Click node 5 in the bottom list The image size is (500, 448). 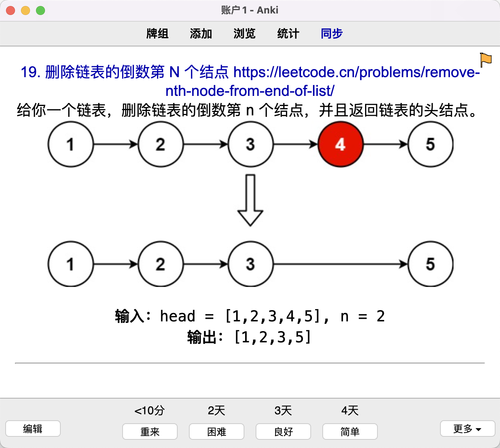(430, 264)
